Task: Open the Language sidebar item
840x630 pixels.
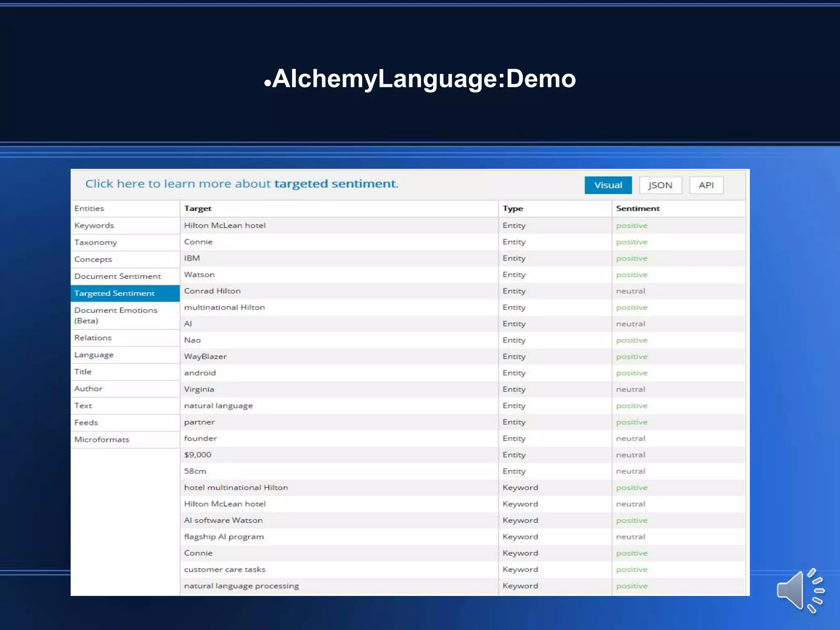Action: click(94, 355)
